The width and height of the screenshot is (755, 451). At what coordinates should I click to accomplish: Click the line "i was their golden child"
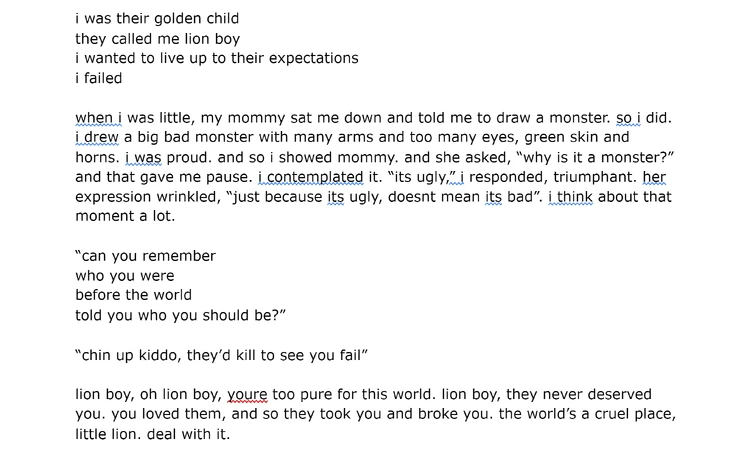point(157,19)
